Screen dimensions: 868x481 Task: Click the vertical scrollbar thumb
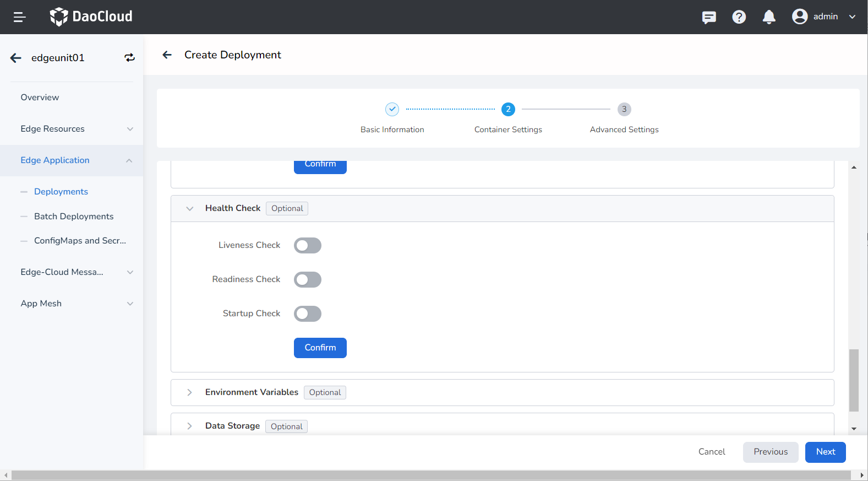pos(854,380)
